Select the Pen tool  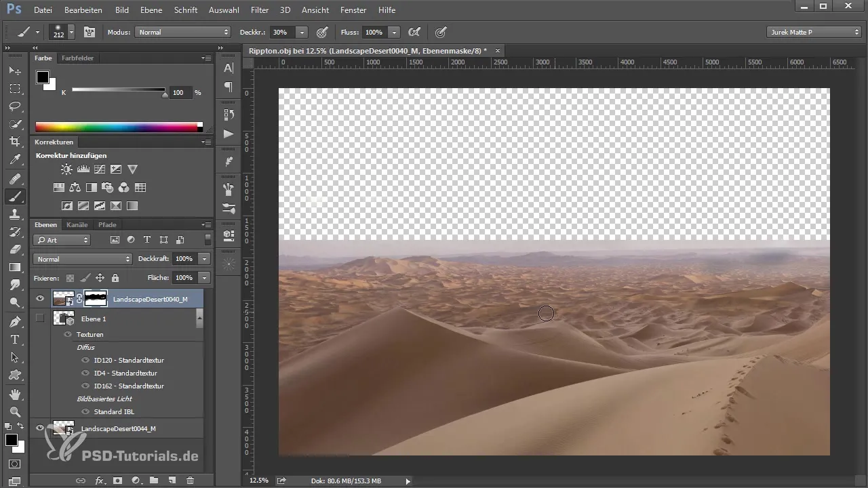click(x=15, y=321)
